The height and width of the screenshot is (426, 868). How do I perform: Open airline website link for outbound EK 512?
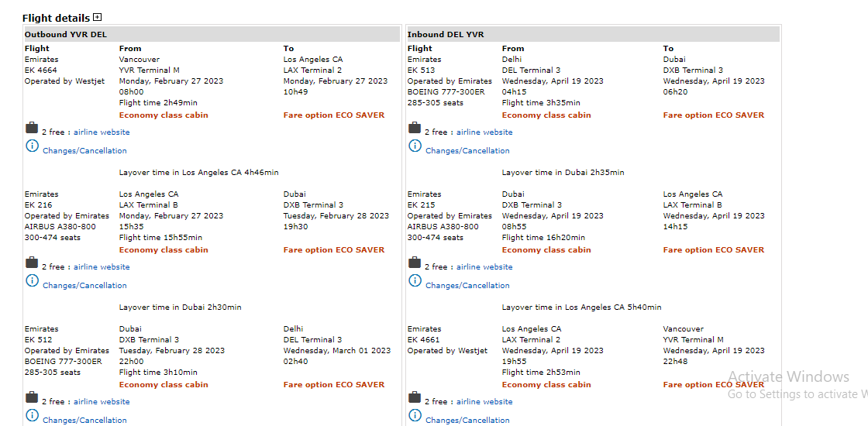click(102, 402)
